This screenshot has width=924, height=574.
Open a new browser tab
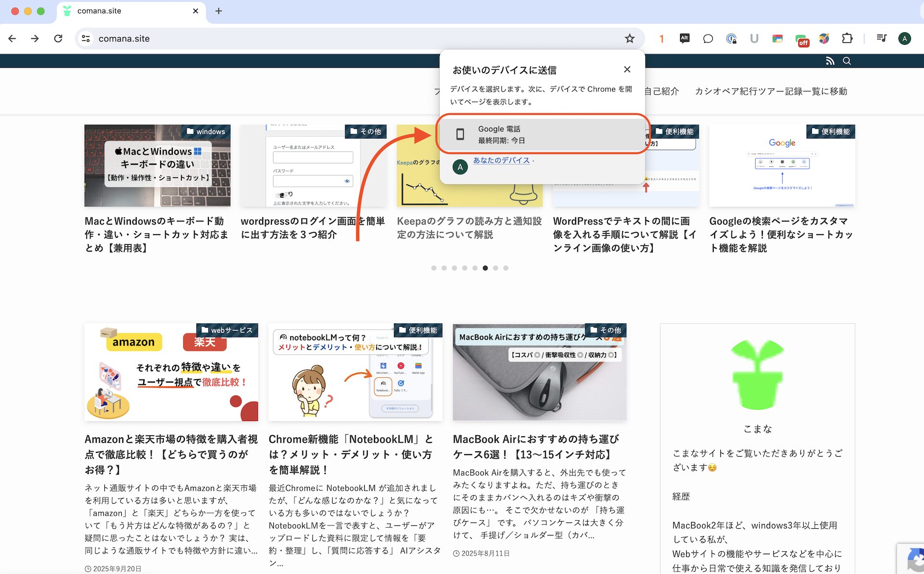218,11
